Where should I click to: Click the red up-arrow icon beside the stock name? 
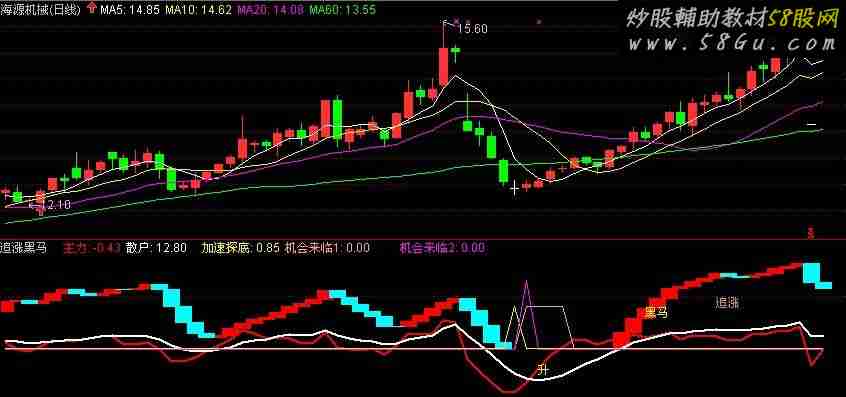92,9
